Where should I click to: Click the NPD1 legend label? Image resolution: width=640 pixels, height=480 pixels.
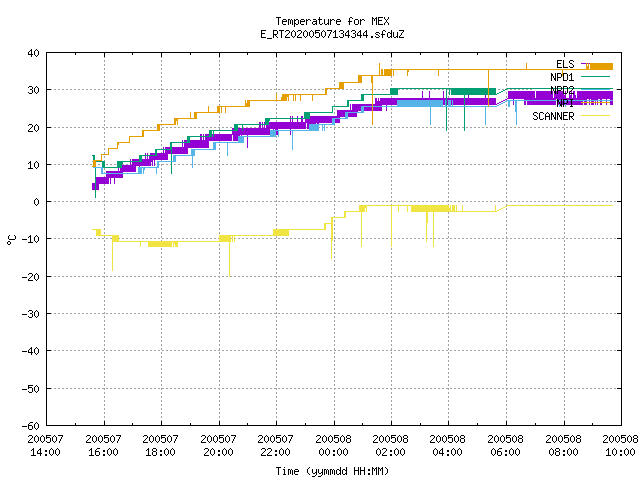[x=562, y=77]
